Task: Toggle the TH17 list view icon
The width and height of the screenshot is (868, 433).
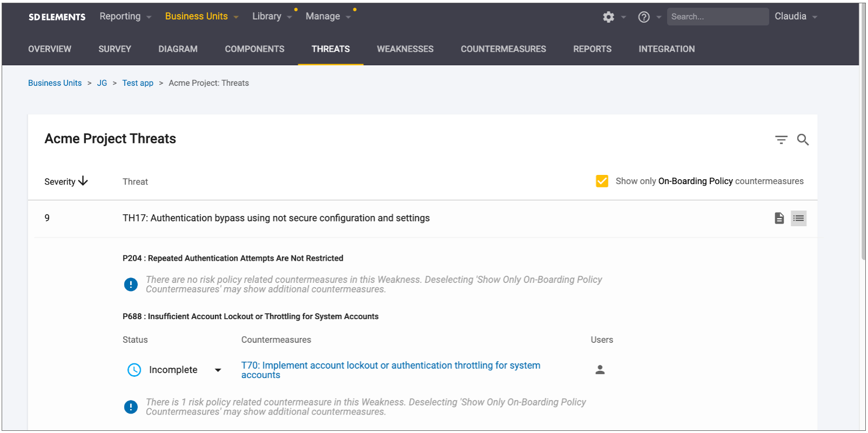Action: (798, 218)
